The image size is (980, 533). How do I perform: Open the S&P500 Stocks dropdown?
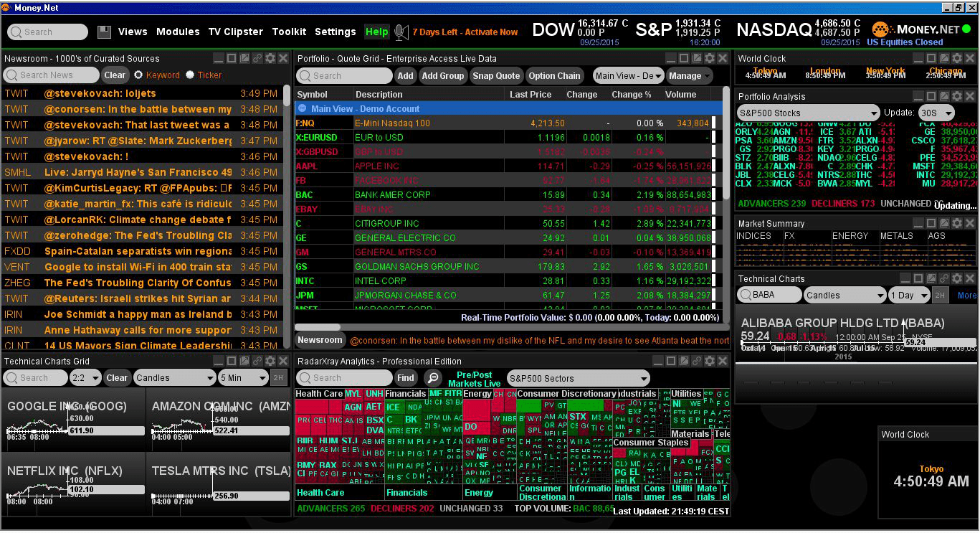(x=808, y=113)
